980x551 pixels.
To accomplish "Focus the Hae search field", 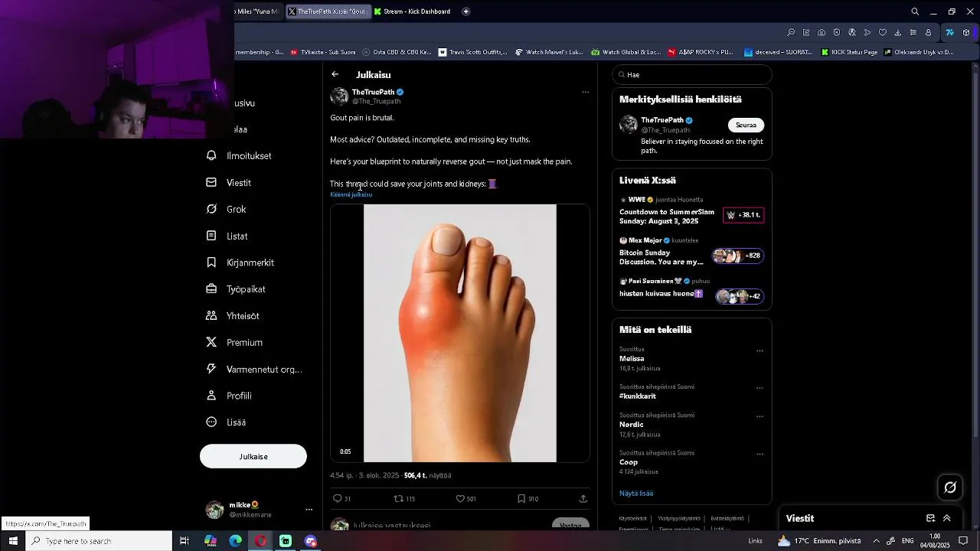I will [692, 75].
